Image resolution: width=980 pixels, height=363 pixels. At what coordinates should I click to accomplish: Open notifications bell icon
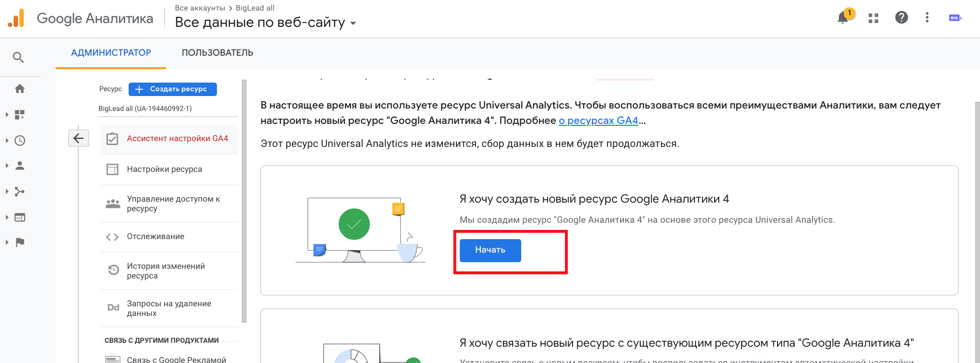pyautogui.click(x=843, y=18)
